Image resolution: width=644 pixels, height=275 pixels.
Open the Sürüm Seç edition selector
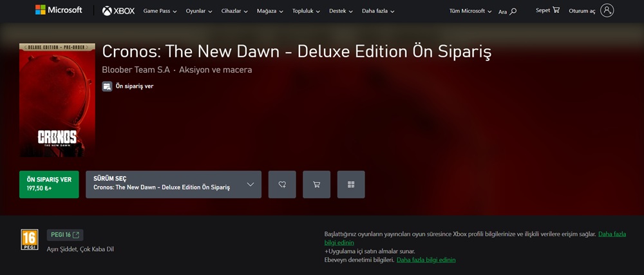coord(173,185)
